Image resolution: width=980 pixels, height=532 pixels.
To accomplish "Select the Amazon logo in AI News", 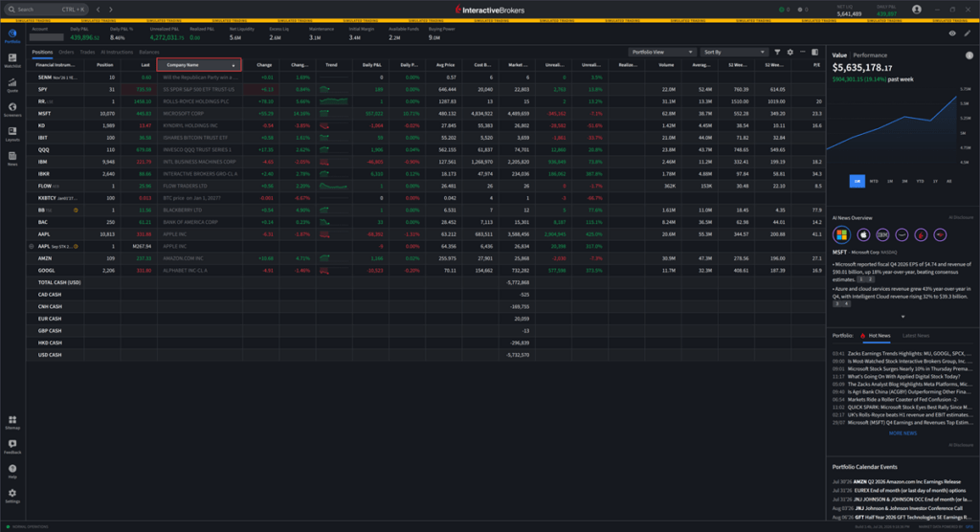I will tap(902, 235).
